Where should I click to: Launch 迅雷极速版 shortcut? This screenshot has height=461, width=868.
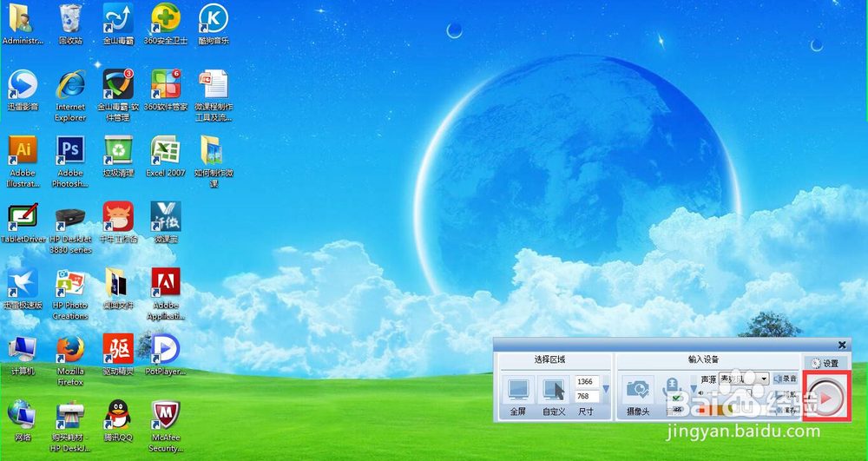coord(23,288)
